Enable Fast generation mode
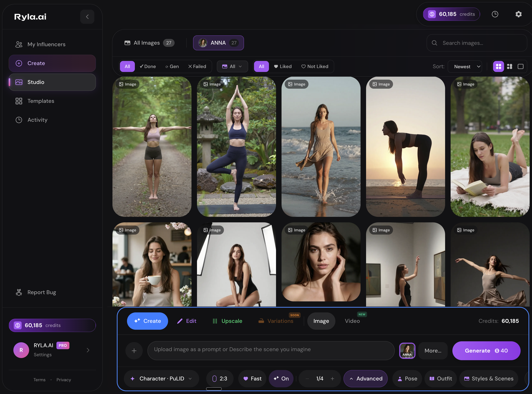The width and height of the screenshot is (532, 394). 252,378
